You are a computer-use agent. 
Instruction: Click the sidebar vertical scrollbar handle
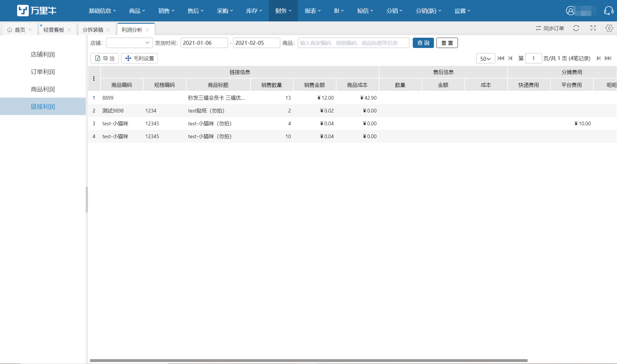(x=87, y=200)
